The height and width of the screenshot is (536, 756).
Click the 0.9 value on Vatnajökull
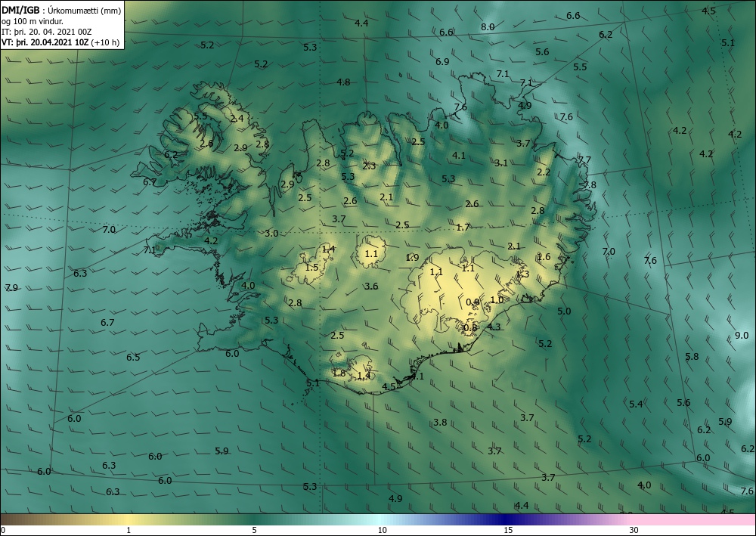pyautogui.click(x=472, y=302)
